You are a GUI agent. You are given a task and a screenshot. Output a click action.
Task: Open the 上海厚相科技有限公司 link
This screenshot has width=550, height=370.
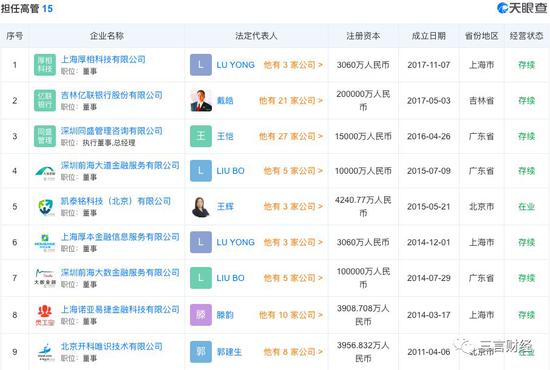pyautogui.click(x=103, y=59)
